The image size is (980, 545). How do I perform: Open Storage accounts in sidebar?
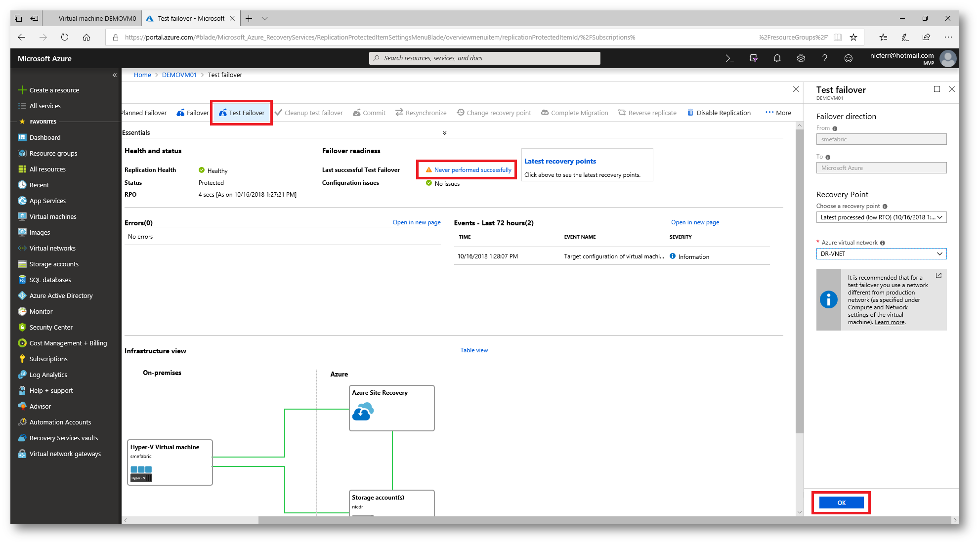pyautogui.click(x=54, y=264)
